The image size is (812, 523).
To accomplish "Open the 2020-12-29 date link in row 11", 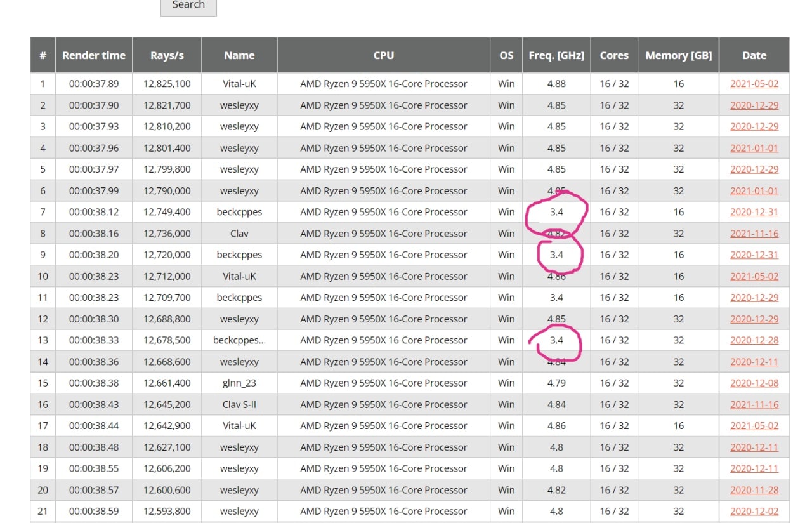I will tap(754, 298).
